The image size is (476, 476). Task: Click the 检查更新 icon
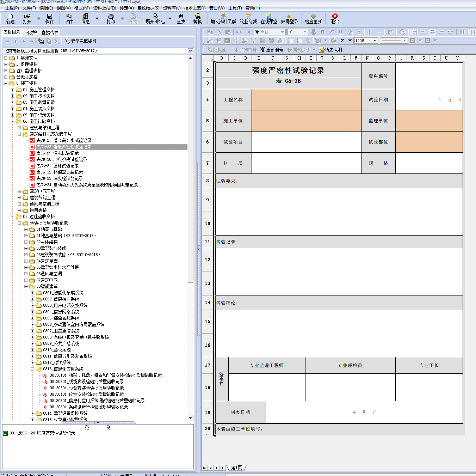click(314, 16)
